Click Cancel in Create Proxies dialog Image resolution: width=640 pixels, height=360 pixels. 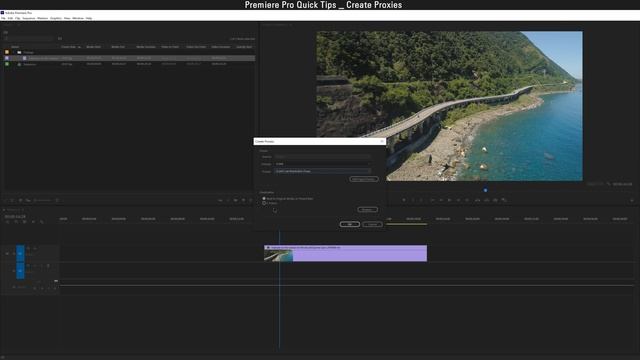(x=372, y=224)
